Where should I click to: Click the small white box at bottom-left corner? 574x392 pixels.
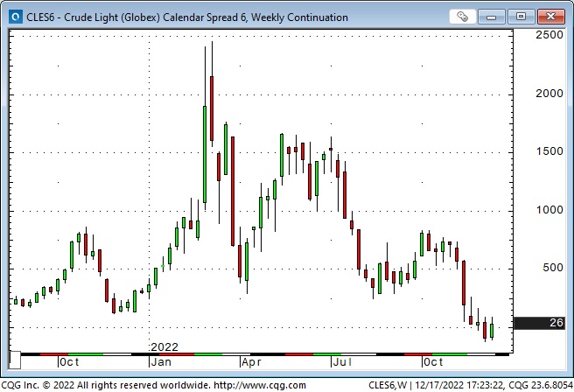15,360
